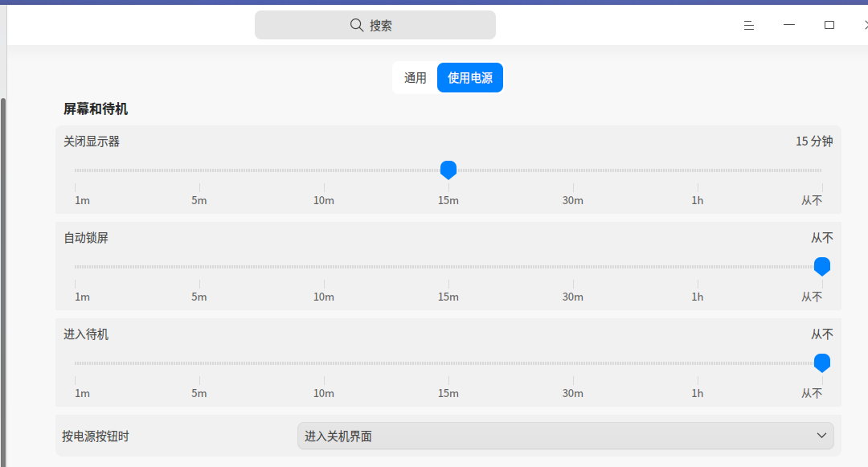868x467 pixels.
Task: Select the 使用电源 tab
Action: 470,78
